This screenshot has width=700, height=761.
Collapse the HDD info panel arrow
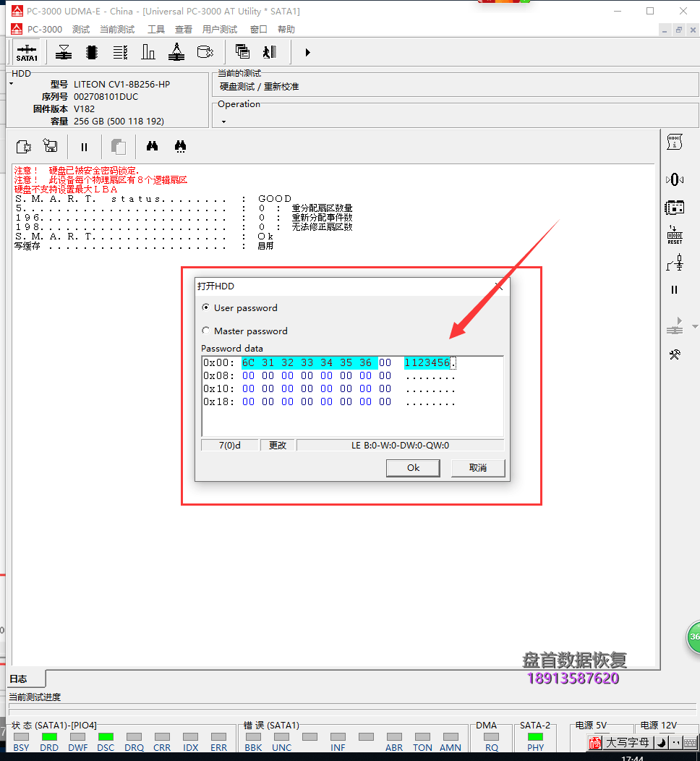[11, 84]
